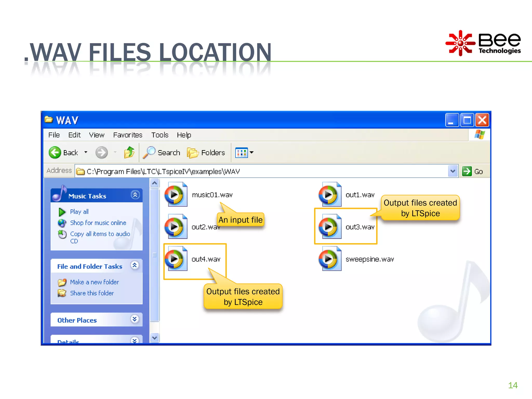532x399 pixels.
Task: Click the out1.wav file name
Action: 360,195
